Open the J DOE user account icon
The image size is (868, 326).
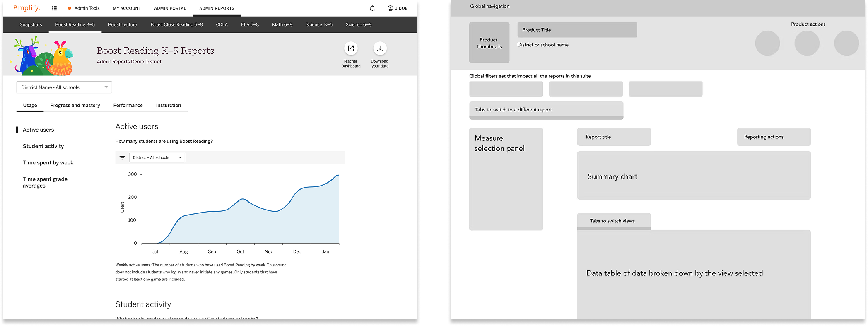click(390, 8)
